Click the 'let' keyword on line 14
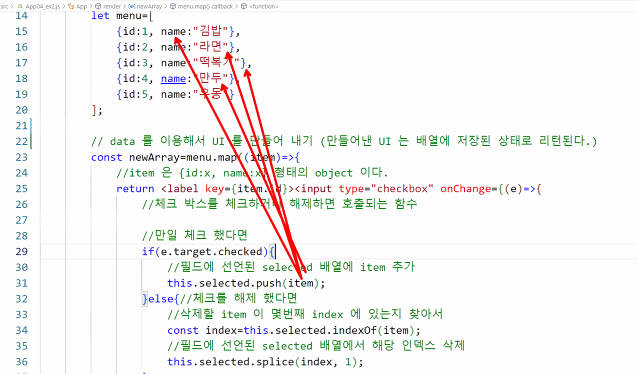The image size is (638, 374). 100,16
